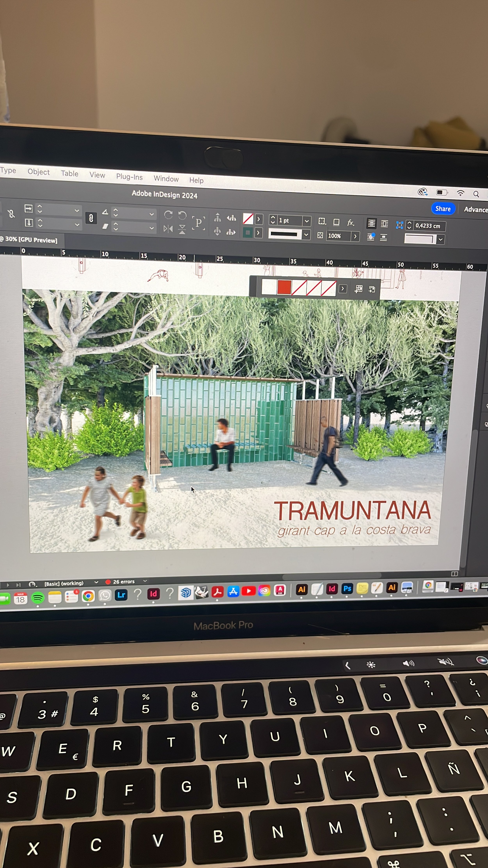Click the 0,4233 cm value field
The width and height of the screenshot is (488, 868).
tap(429, 226)
